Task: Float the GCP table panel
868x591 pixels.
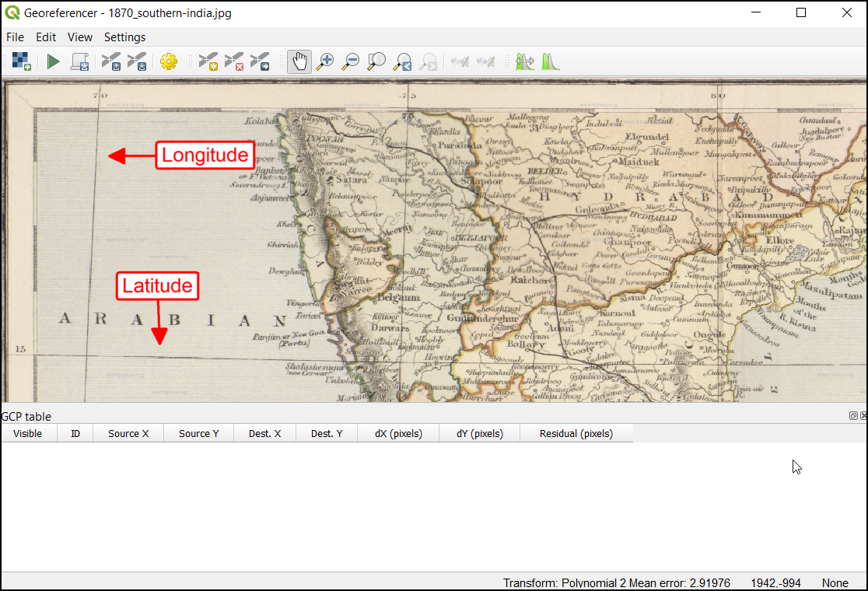Action: [853, 416]
